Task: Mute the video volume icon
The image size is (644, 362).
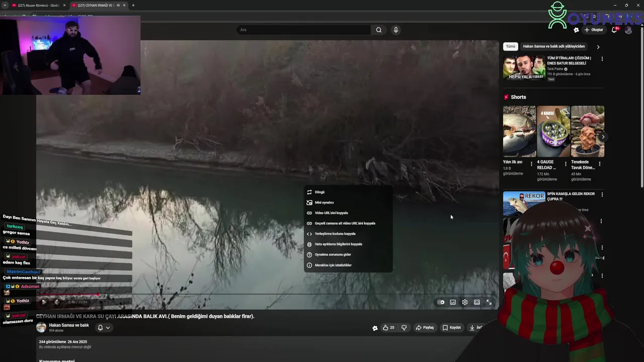Action: (56, 302)
